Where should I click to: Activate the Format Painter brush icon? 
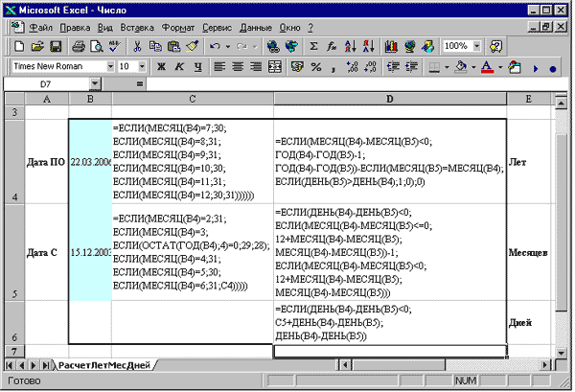(x=193, y=47)
